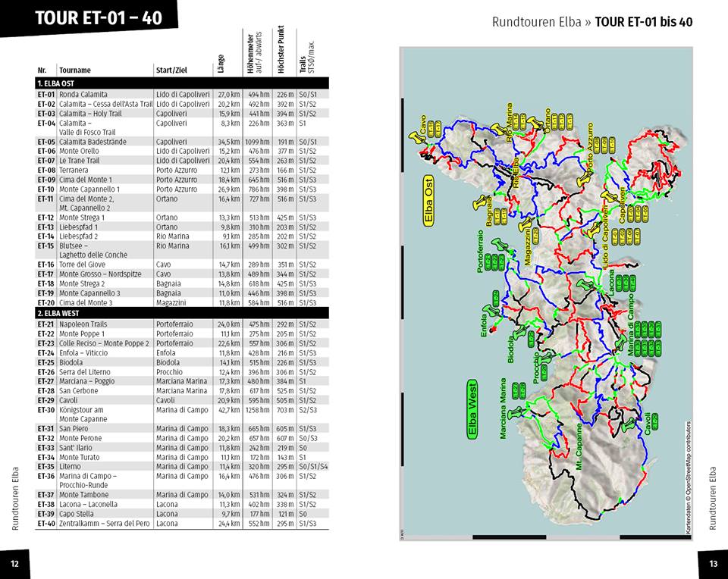Click the "San Cerbone" tour name

pos(78,390)
